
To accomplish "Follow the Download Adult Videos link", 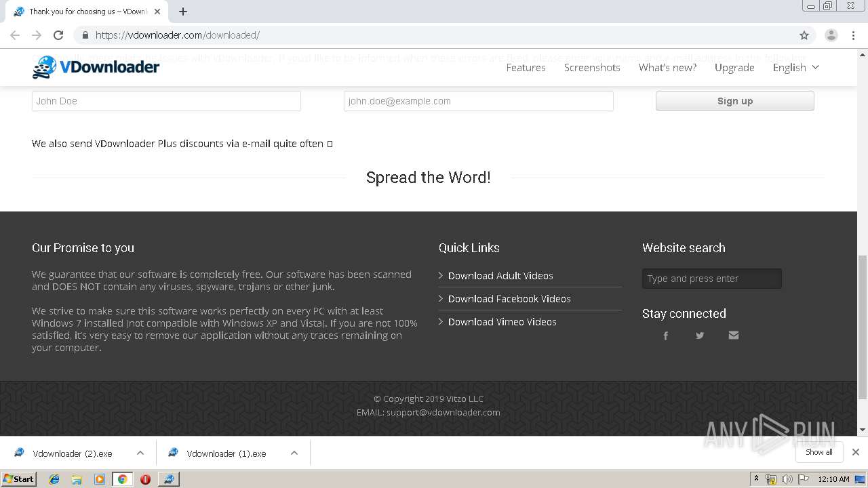I will coord(500,276).
